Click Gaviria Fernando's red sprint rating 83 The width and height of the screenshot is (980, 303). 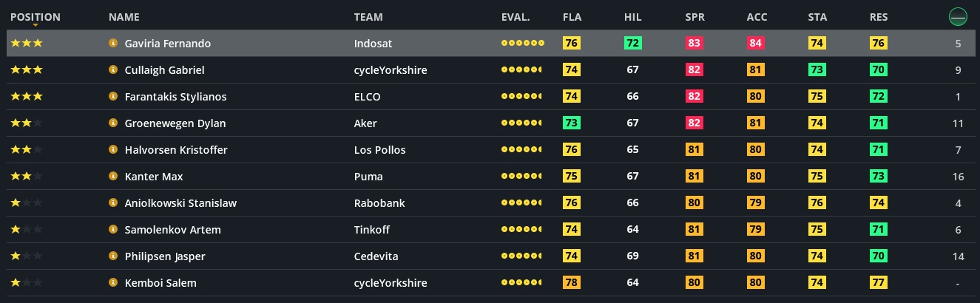(694, 44)
